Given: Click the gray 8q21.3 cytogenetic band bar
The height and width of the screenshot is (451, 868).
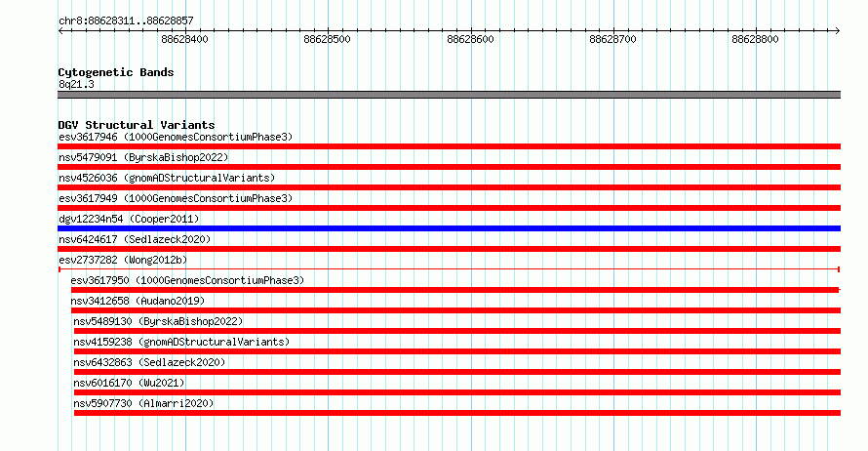Looking at the screenshot, I should coord(449,95).
